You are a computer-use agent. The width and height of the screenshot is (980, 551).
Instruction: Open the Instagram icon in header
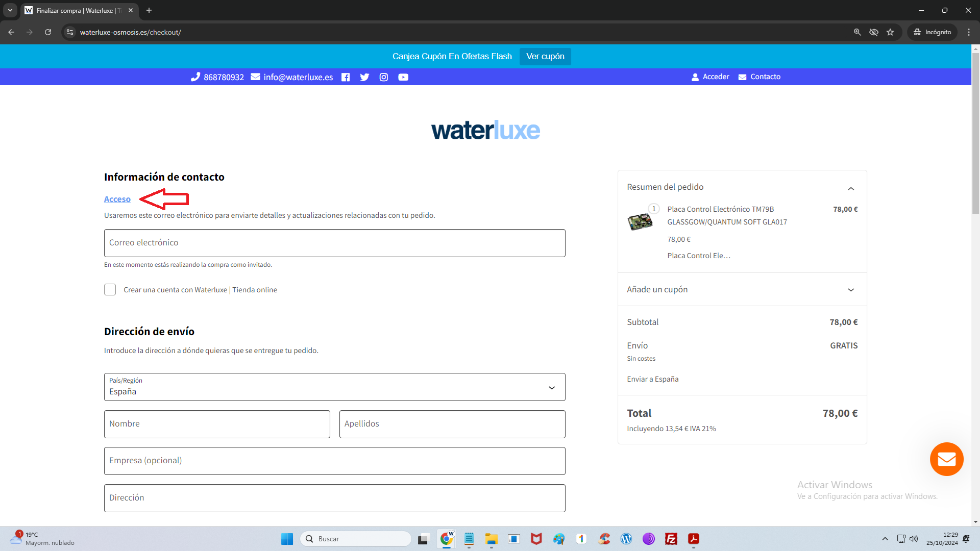point(384,77)
